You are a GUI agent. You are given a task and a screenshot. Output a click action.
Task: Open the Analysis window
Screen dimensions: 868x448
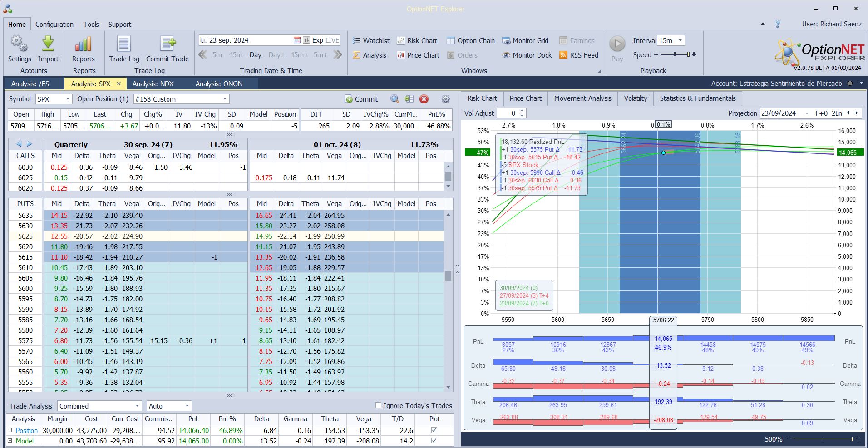[x=370, y=55]
